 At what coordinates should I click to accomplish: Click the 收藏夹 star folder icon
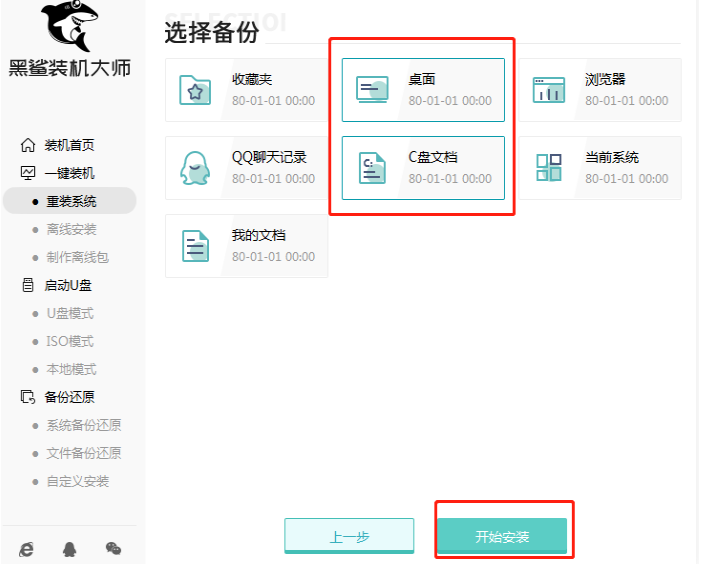click(x=195, y=90)
